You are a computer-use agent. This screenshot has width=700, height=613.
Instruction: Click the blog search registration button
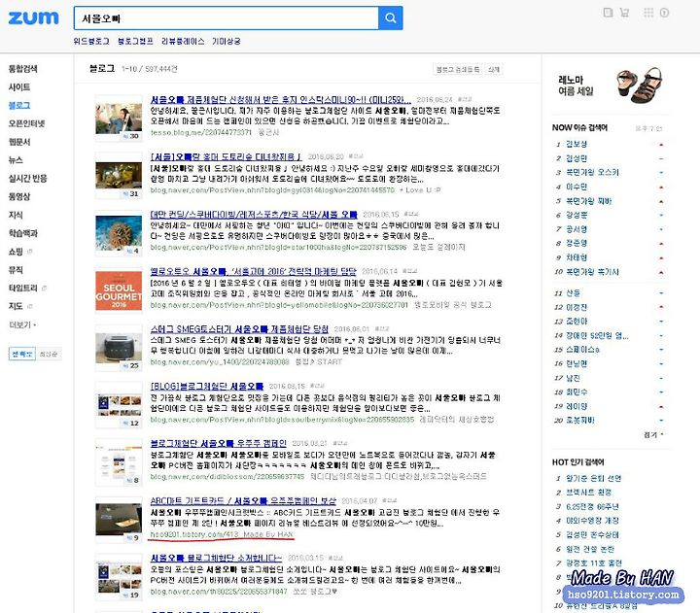click(x=458, y=69)
